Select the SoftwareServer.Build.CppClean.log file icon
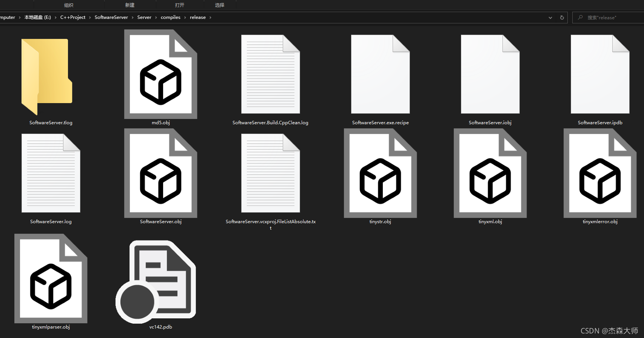Viewport: 644px width, 338px height. (x=271, y=74)
